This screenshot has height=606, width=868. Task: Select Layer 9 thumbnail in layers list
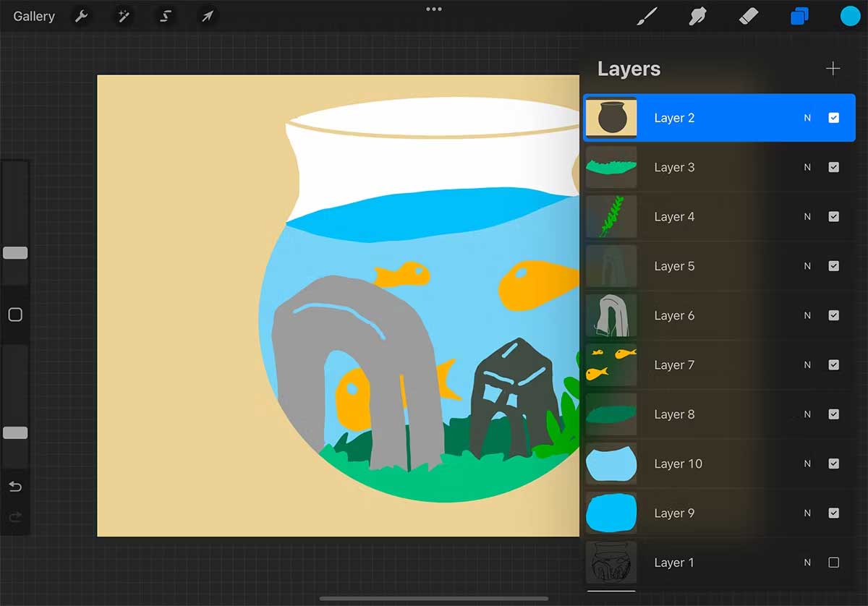tap(611, 513)
